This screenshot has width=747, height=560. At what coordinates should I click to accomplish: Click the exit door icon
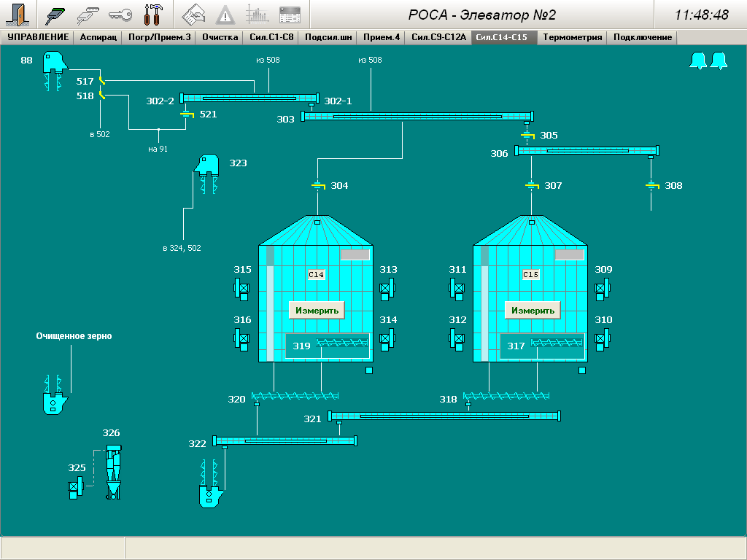pyautogui.click(x=17, y=15)
